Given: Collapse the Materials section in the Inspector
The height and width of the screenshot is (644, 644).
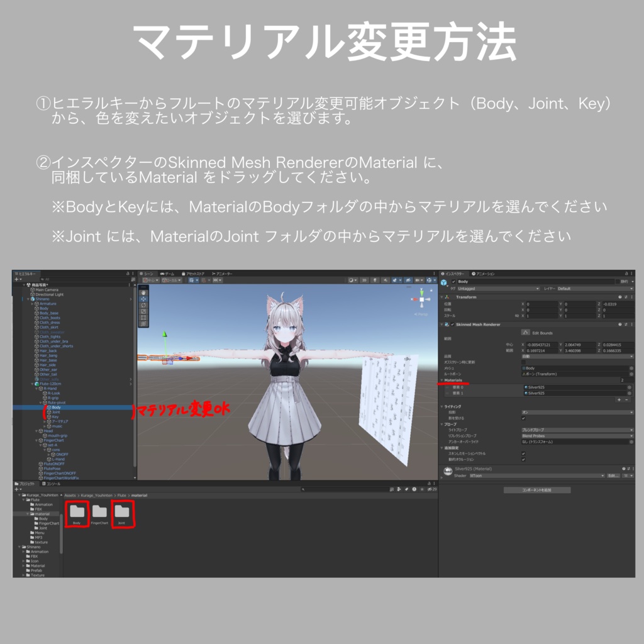Looking at the screenshot, I should coord(441,380).
